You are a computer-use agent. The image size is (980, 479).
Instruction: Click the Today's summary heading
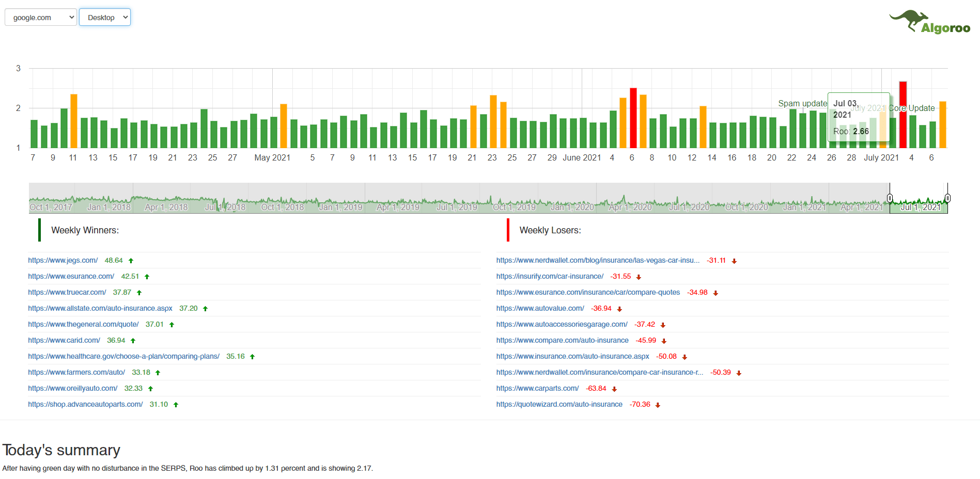(61, 450)
